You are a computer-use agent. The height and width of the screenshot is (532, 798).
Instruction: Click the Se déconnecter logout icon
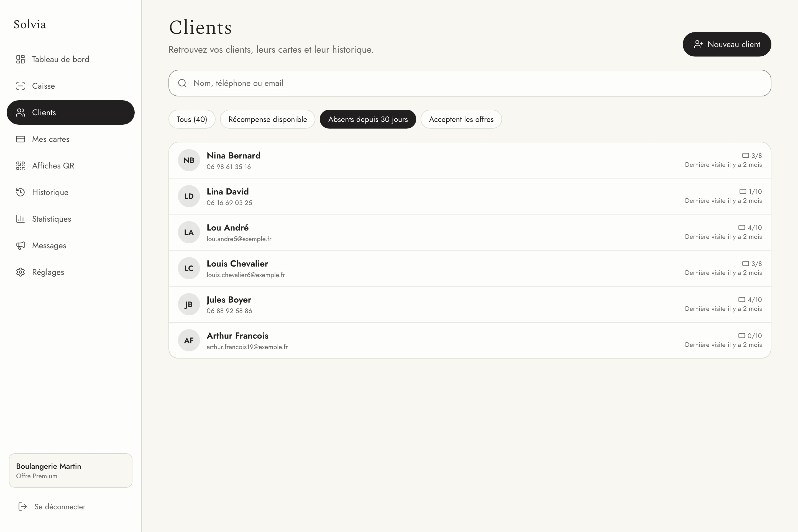[22, 507]
